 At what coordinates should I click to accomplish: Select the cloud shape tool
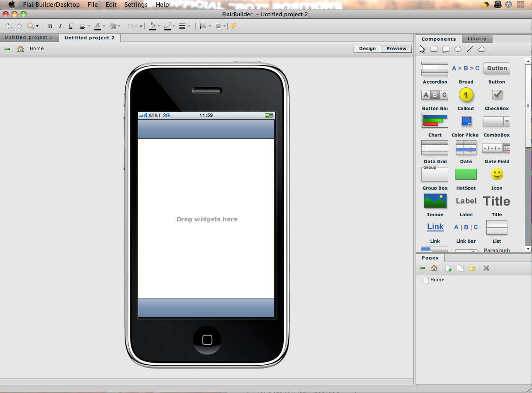(482, 49)
